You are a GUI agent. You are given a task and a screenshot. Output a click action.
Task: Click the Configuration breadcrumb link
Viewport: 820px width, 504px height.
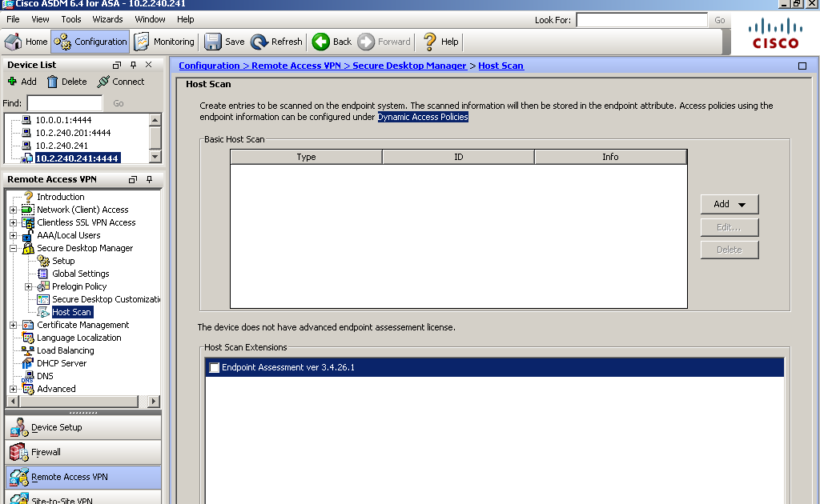tap(209, 66)
